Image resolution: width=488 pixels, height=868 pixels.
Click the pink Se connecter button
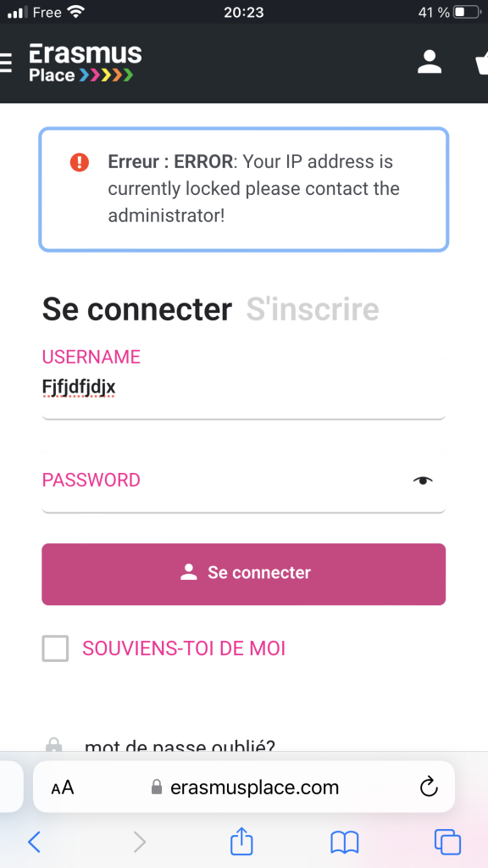(244, 574)
